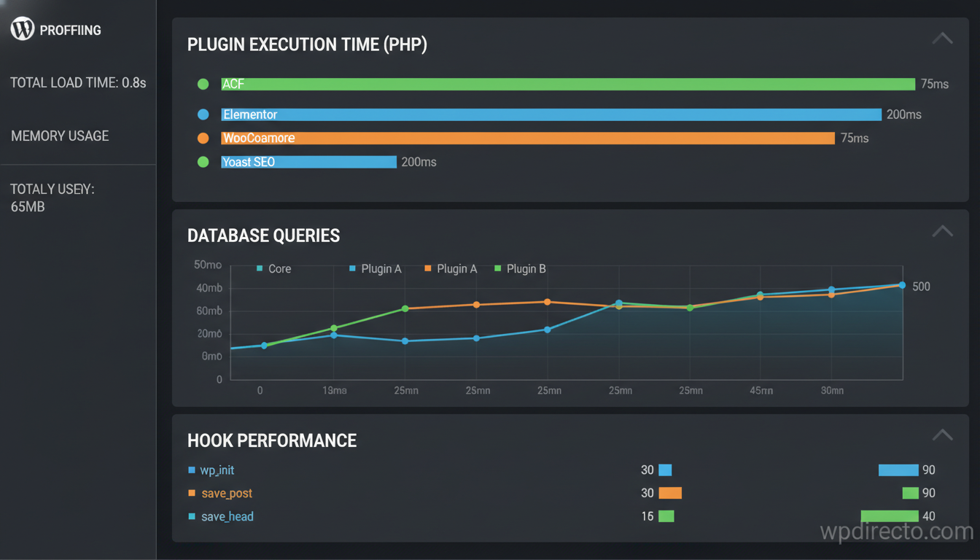Open the save_head hook

[227, 516]
